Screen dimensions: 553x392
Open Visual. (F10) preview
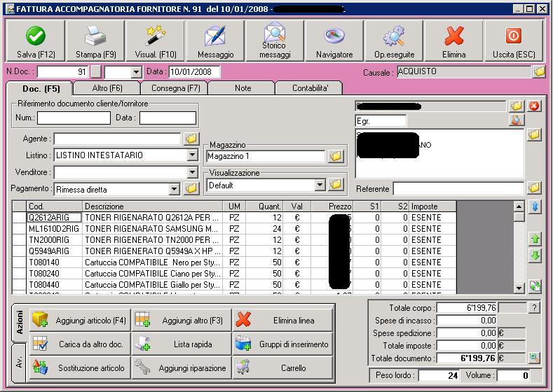coord(155,41)
